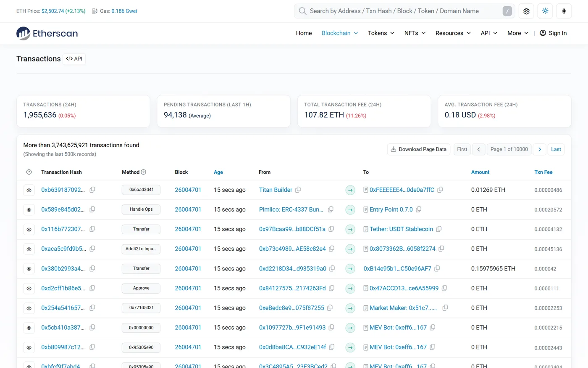Open Tether: USDT Stablecoin address
The width and height of the screenshot is (588, 368).
(x=401, y=229)
